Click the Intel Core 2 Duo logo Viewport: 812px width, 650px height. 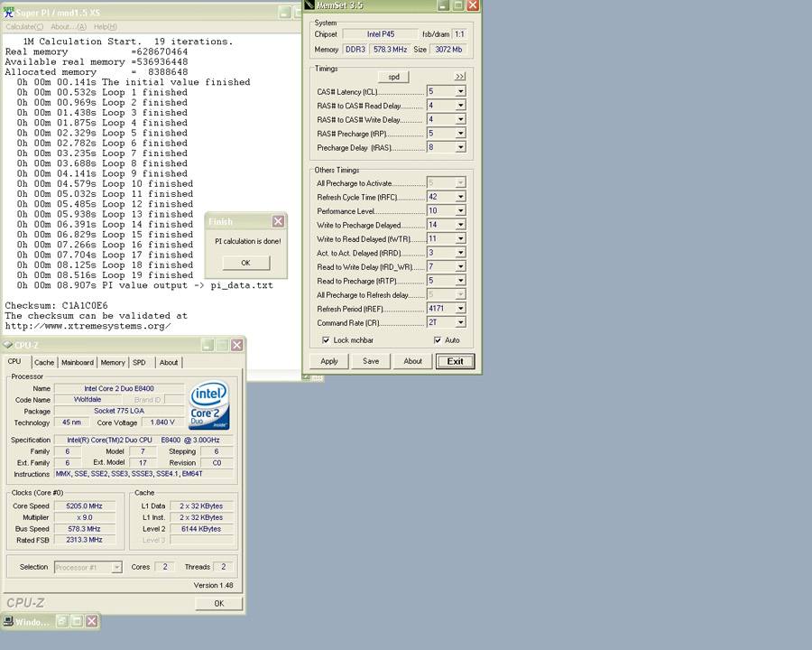pyautogui.click(x=209, y=405)
